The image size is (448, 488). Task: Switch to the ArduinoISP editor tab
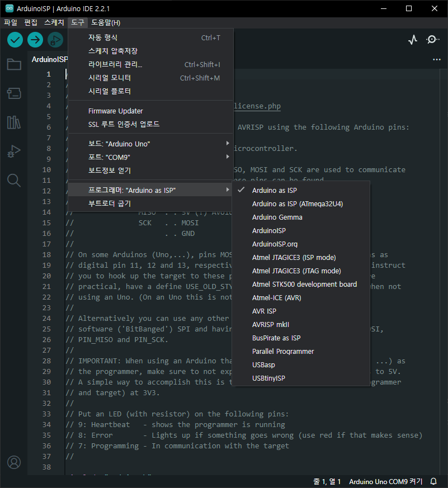click(49, 59)
